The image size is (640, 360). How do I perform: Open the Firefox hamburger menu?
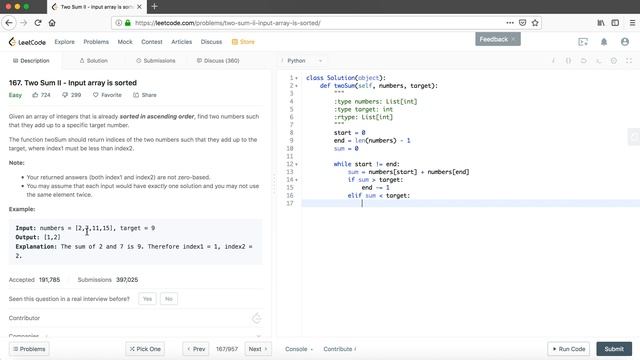coord(632,23)
